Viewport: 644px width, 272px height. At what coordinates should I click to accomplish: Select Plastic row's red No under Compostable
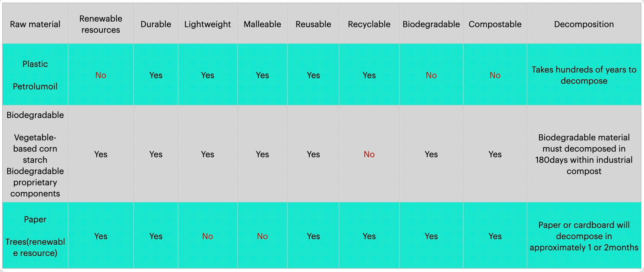495,75
